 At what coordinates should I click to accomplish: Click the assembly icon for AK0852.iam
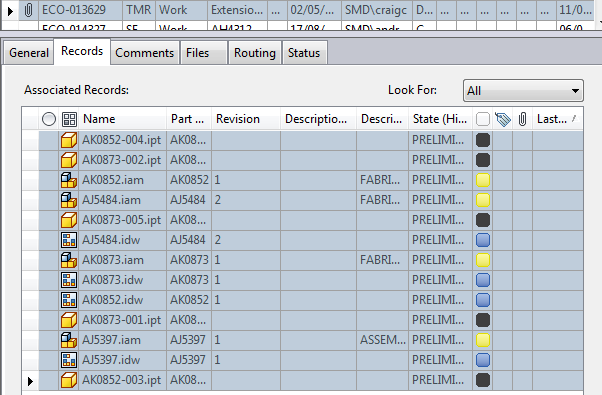69,180
